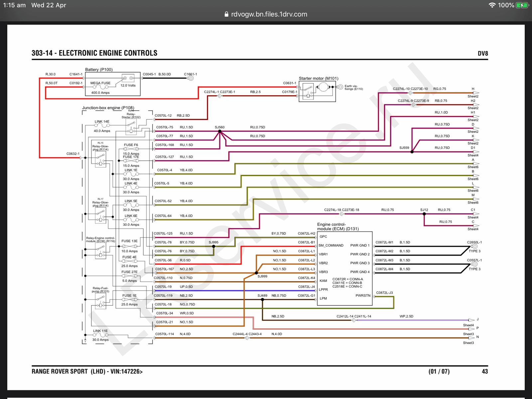This screenshot has width=532, height=399.
Task: Click the '400.0 Amps' mega fuse rating
Action: [x=100, y=93]
